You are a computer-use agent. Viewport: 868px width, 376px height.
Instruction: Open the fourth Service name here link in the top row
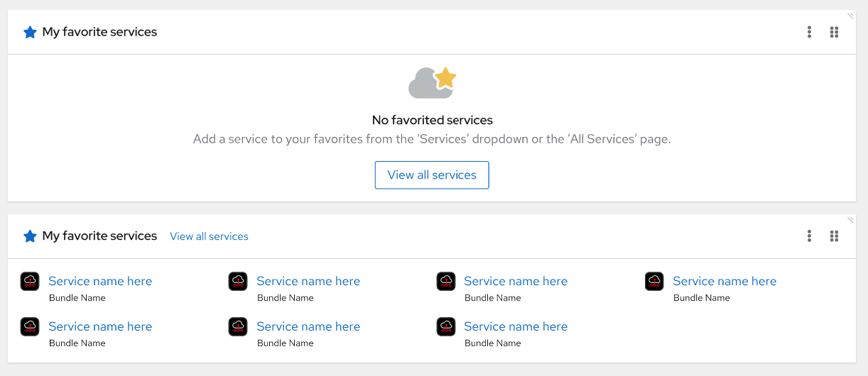tap(725, 281)
